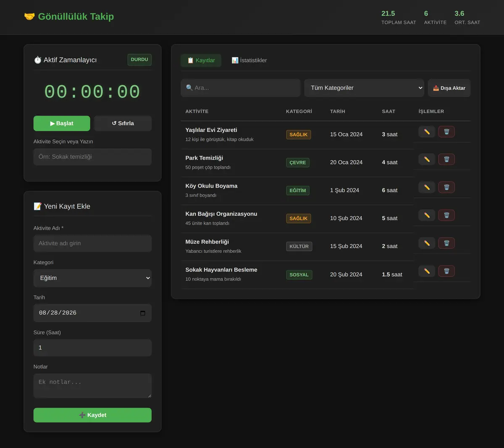Click the DURDU timer status badge

(139, 60)
